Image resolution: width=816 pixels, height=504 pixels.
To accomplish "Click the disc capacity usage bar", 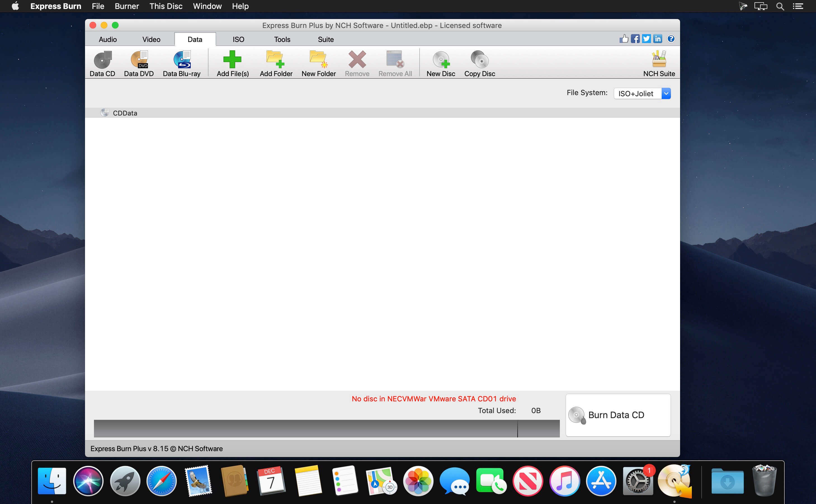I will 327,428.
